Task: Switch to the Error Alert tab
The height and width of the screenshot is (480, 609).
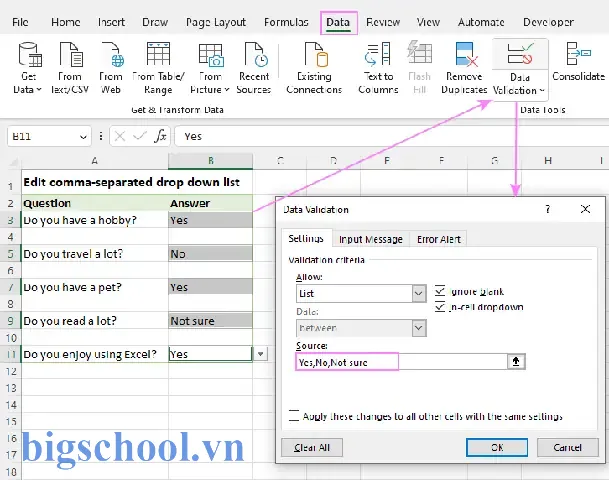Action: [x=438, y=239]
